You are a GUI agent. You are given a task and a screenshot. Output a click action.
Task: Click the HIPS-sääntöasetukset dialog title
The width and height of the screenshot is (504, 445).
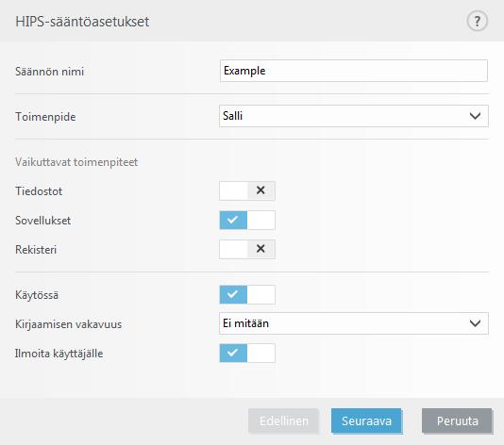82,22
